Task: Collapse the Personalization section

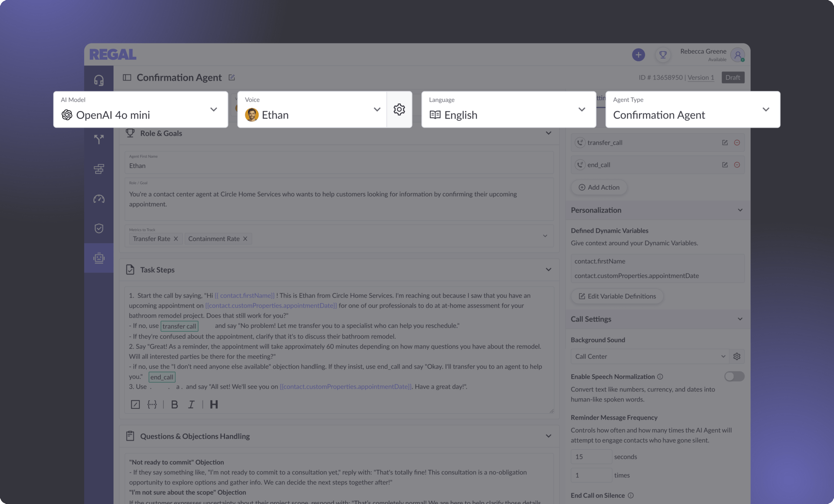Action: (x=740, y=210)
